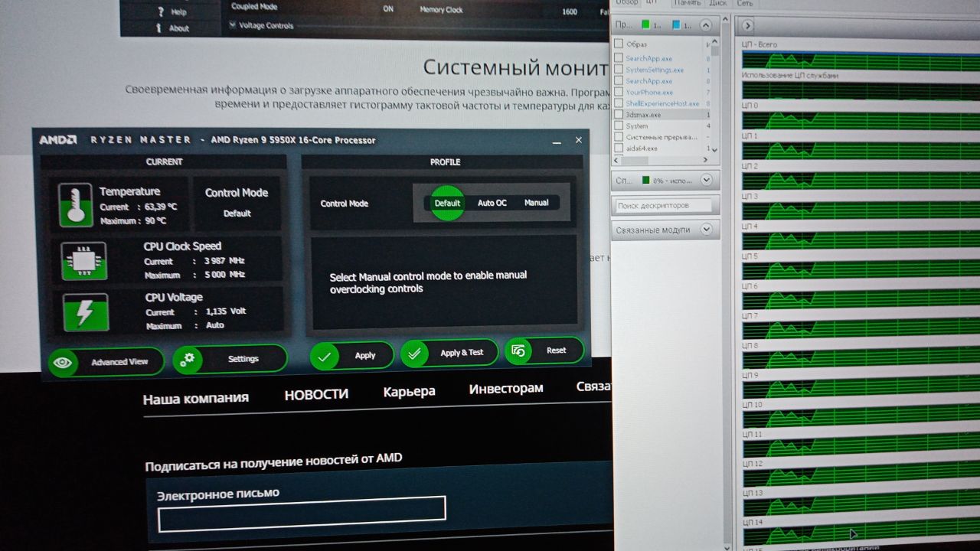Click the thermometer Temperature icon in Ryzen Master
This screenshot has width=980, height=551.
coord(75,204)
